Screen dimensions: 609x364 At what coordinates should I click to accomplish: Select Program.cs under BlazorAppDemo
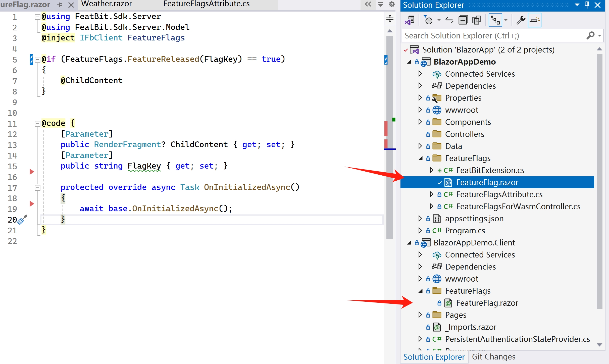tap(465, 231)
